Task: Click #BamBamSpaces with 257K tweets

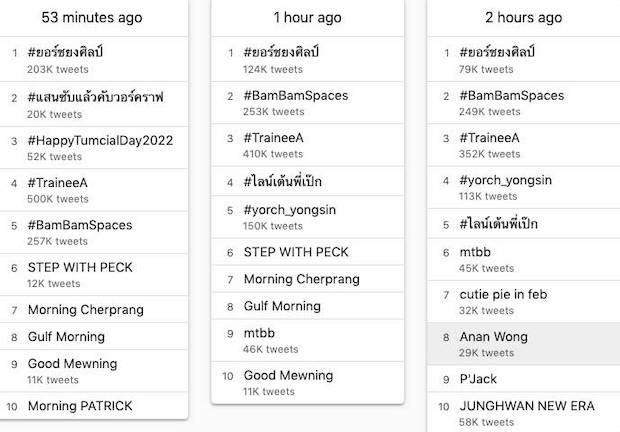Action: click(80, 225)
